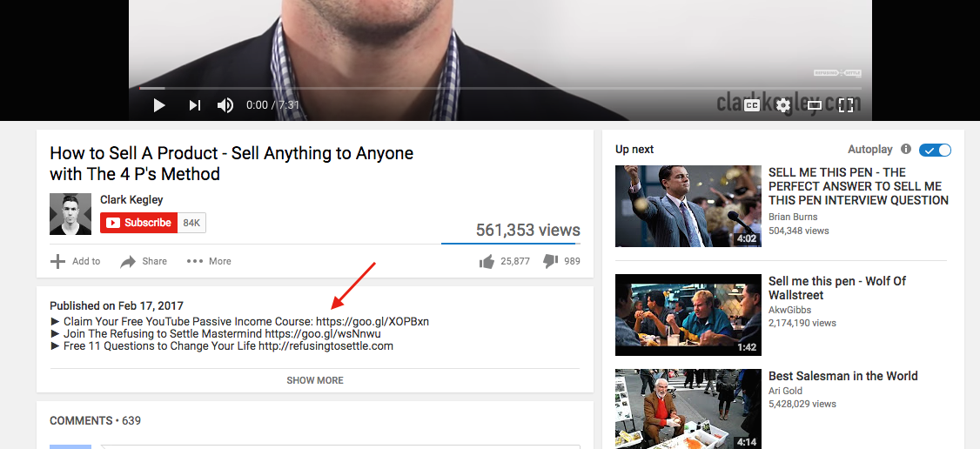The image size is (980, 449).
Task: Toggle closed captions CC button
Action: click(751, 105)
